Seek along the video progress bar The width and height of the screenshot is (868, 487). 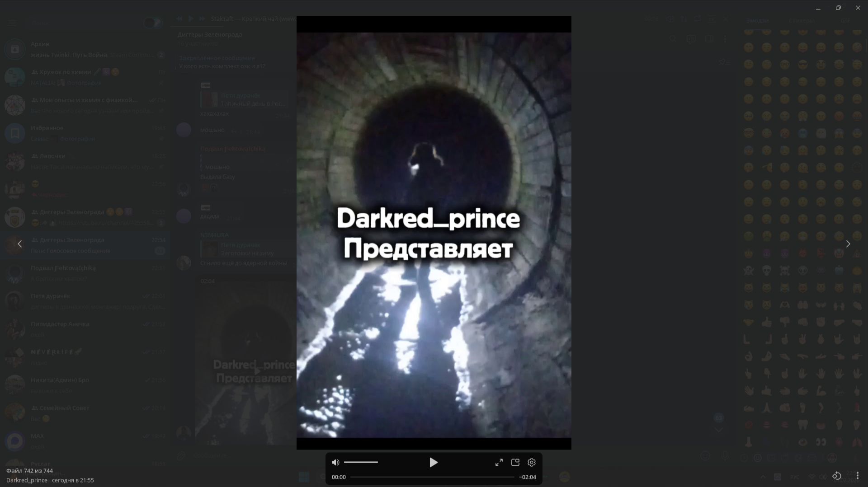(x=432, y=477)
